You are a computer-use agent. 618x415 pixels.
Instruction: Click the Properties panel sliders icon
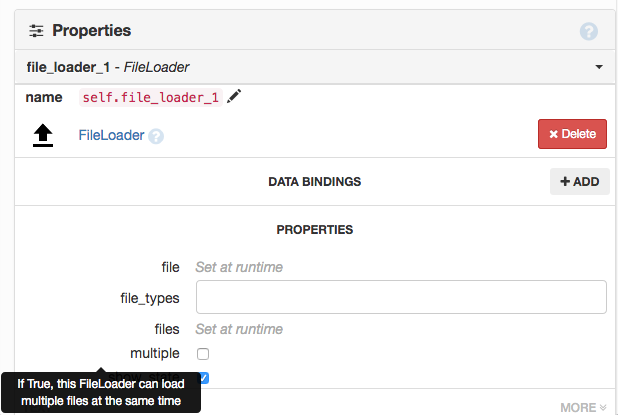36,31
